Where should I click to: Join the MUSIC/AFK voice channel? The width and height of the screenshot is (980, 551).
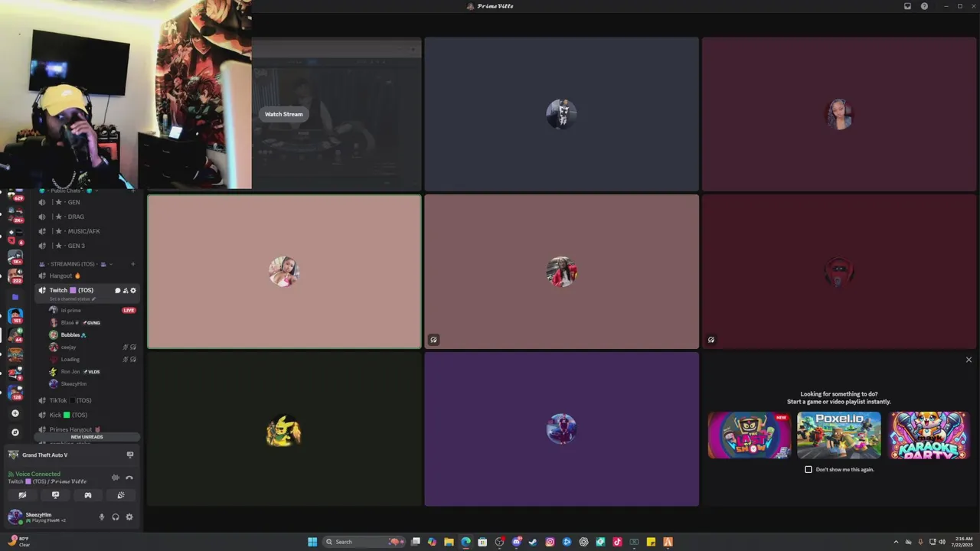point(88,231)
